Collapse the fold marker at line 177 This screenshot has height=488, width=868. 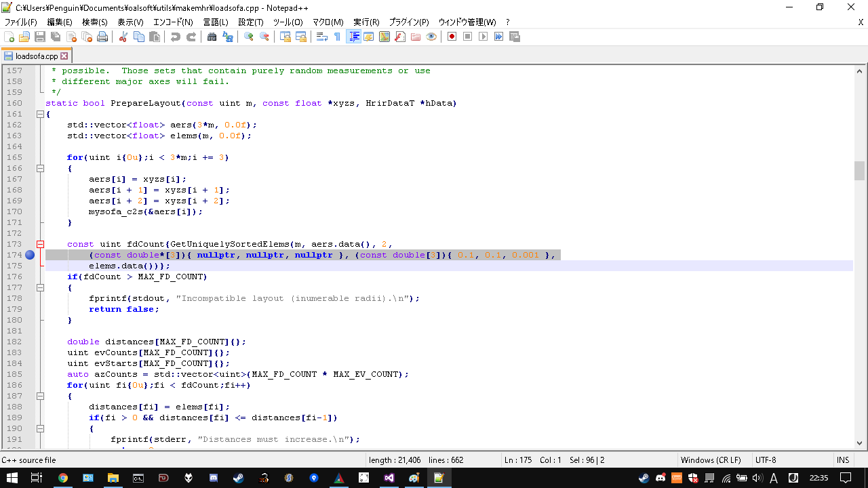[39, 287]
